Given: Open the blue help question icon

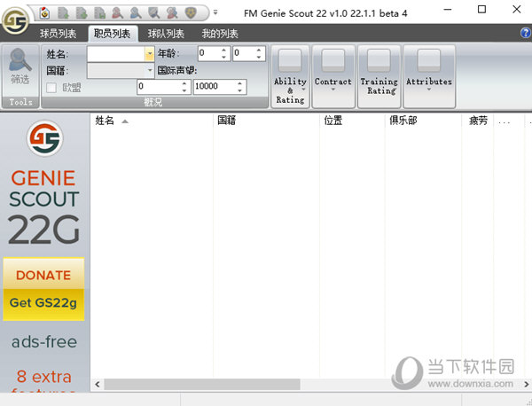Looking at the screenshot, I should (526, 33).
